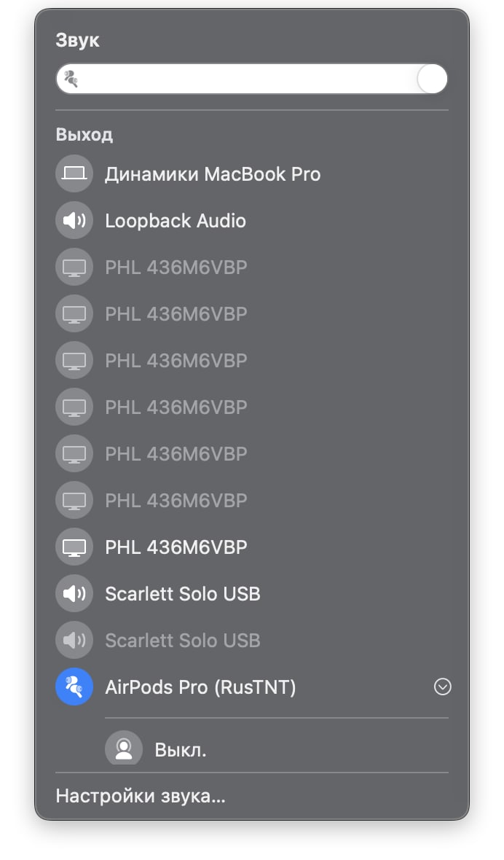Click the Loopback Audio speaker icon
Screen dimensions: 504x860
point(74,221)
